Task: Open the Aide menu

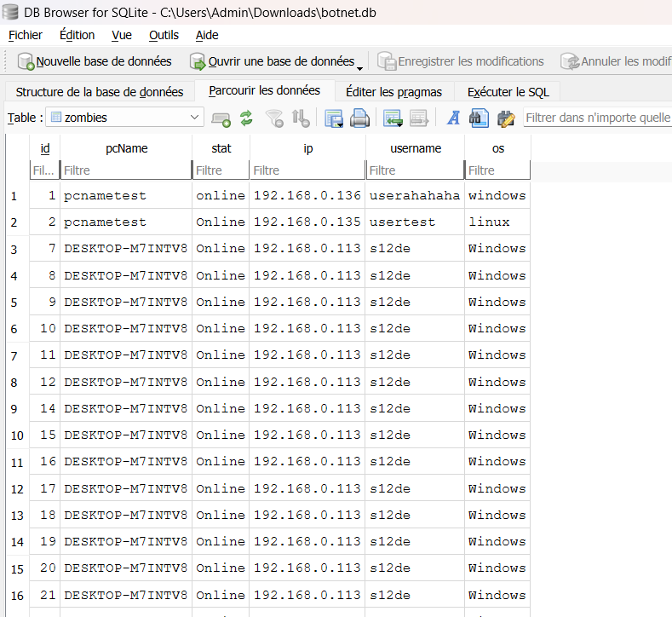Action: (x=207, y=35)
